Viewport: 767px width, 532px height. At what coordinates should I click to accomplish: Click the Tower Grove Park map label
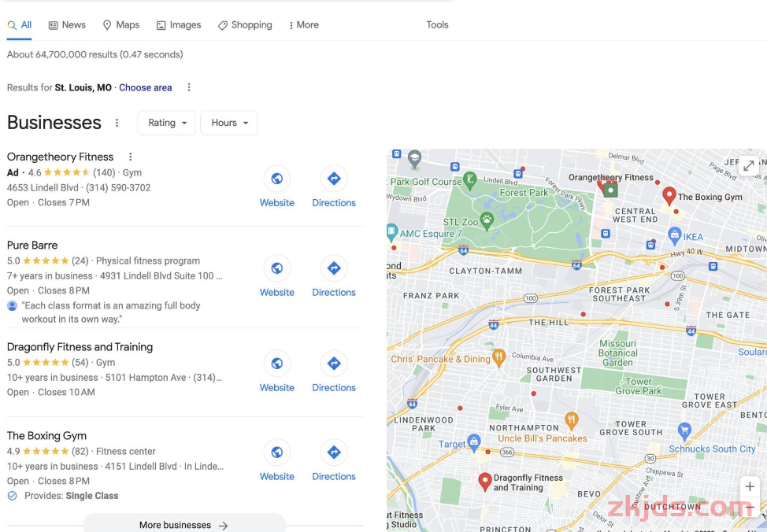[x=639, y=386]
